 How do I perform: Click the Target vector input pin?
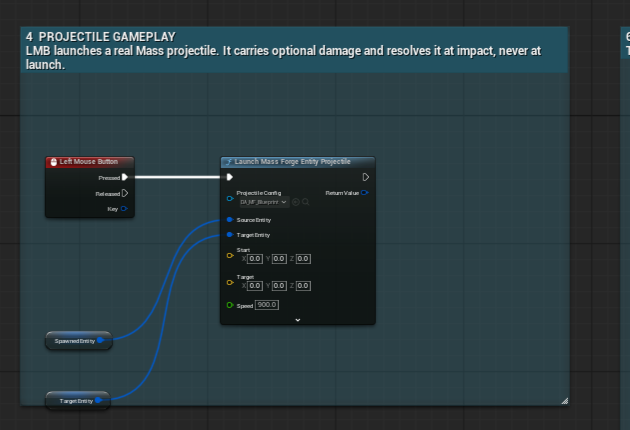coord(230,283)
